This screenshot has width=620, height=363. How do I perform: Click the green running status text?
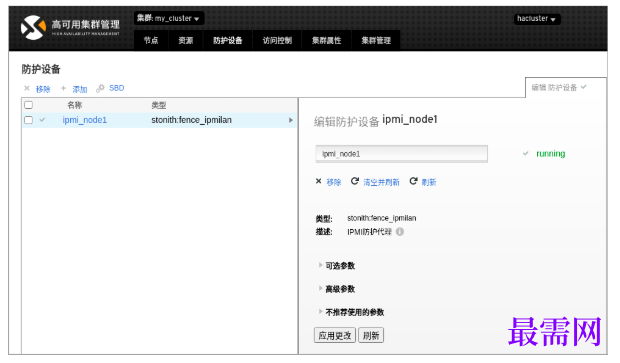[550, 153]
